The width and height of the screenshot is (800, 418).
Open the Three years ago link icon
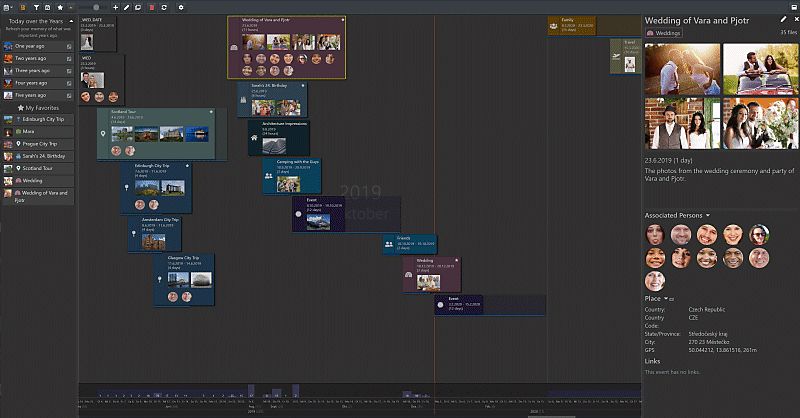point(69,71)
